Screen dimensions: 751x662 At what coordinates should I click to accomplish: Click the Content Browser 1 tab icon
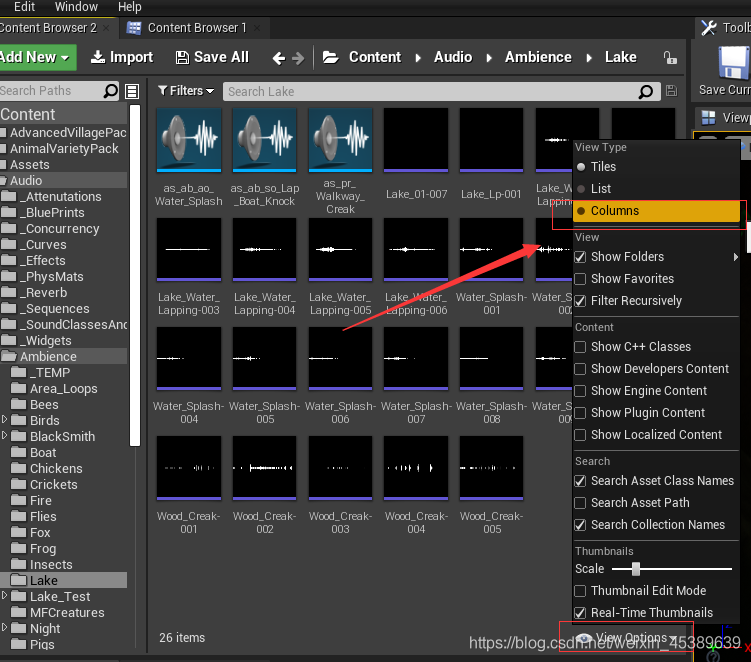pos(134,28)
